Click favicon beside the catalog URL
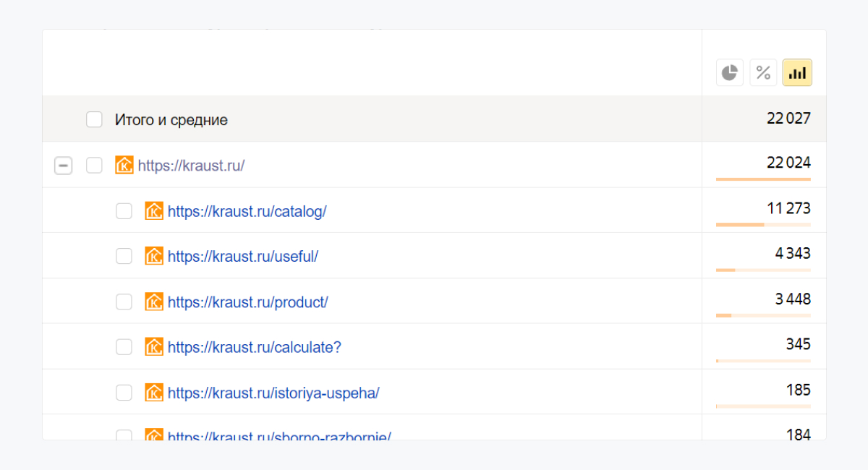The width and height of the screenshot is (868, 470). point(154,210)
